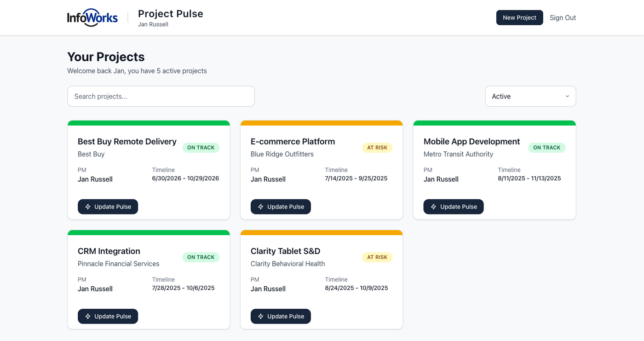The height and width of the screenshot is (341, 644).
Task: Click lightning icon on Best Buy Update Pulse
Action: click(x=88, y=207)
